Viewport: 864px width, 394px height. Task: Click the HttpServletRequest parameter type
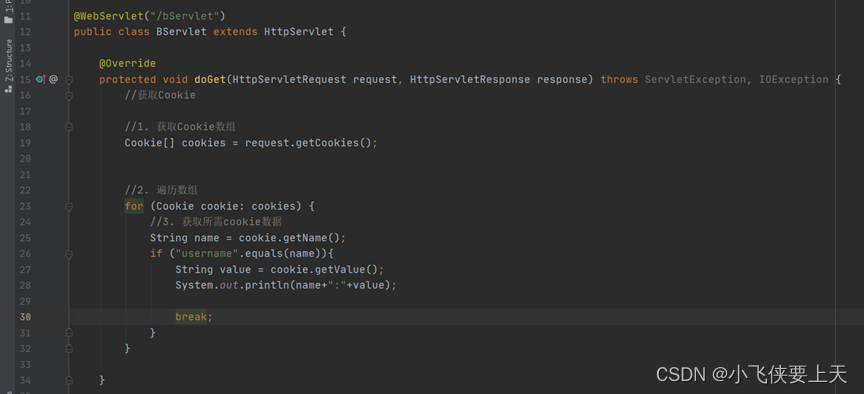(x=289, y=79)
